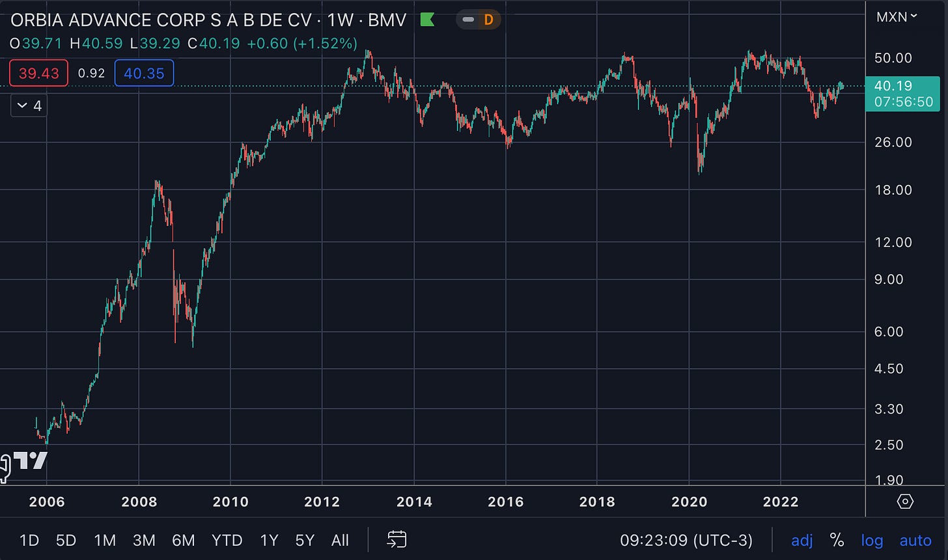Click the 18.00 price axis label

pos(893,189)
